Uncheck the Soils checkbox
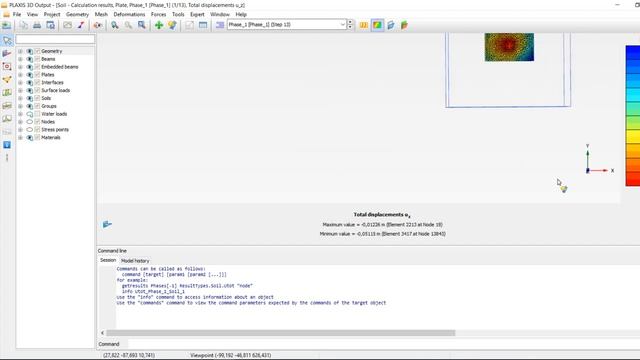 [38, 98]
